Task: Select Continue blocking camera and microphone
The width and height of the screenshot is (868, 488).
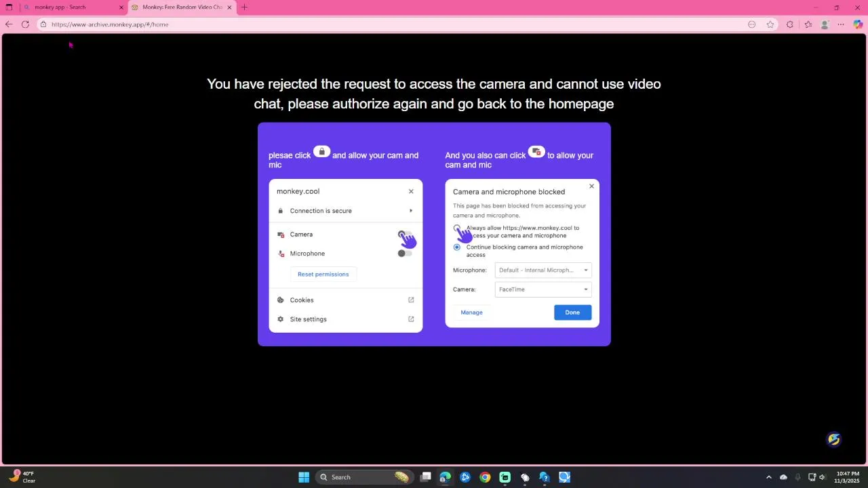Action: (456, 247)
